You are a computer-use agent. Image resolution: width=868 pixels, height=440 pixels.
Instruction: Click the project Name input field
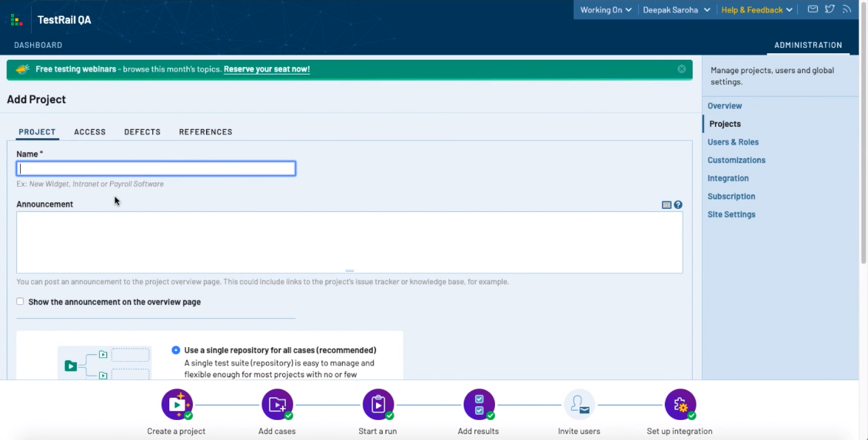(x=156, y=168)
